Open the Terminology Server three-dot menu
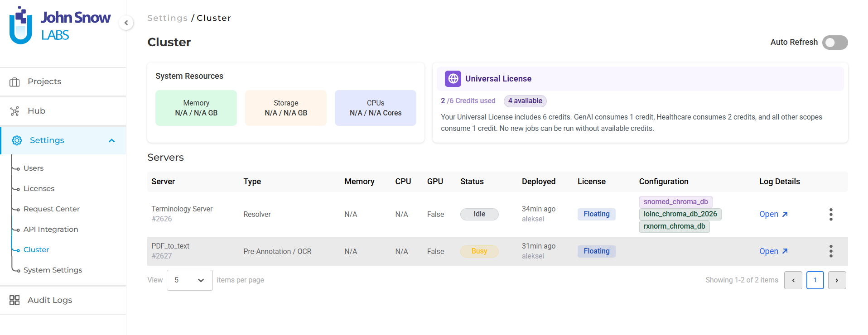This screenshot has height=335, width=868. [x=830, y=215]
